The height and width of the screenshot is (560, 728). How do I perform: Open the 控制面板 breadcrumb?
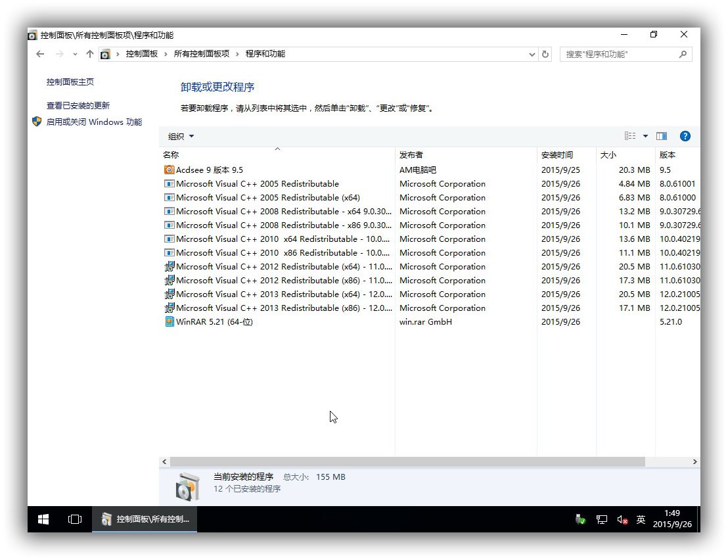tap(142, 54)
